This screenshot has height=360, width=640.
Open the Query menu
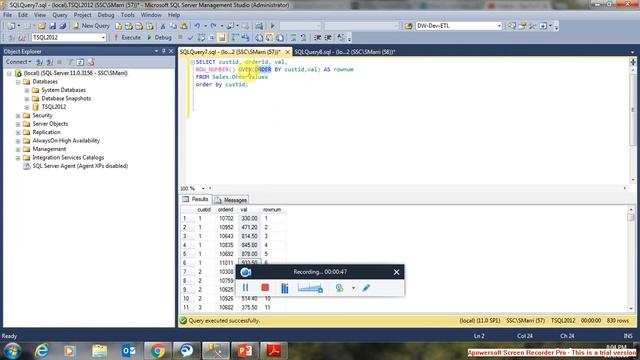[x=60, y=15]
